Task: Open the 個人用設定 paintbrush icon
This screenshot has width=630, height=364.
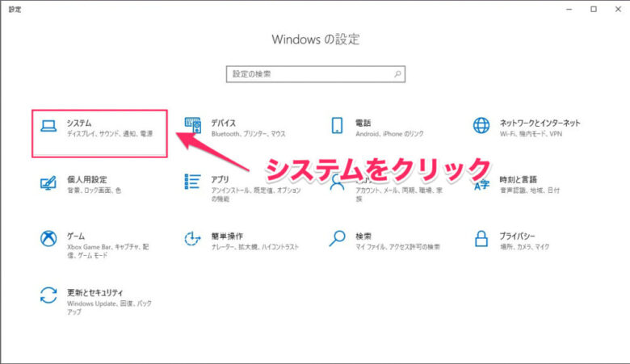Action: (48, 183)
